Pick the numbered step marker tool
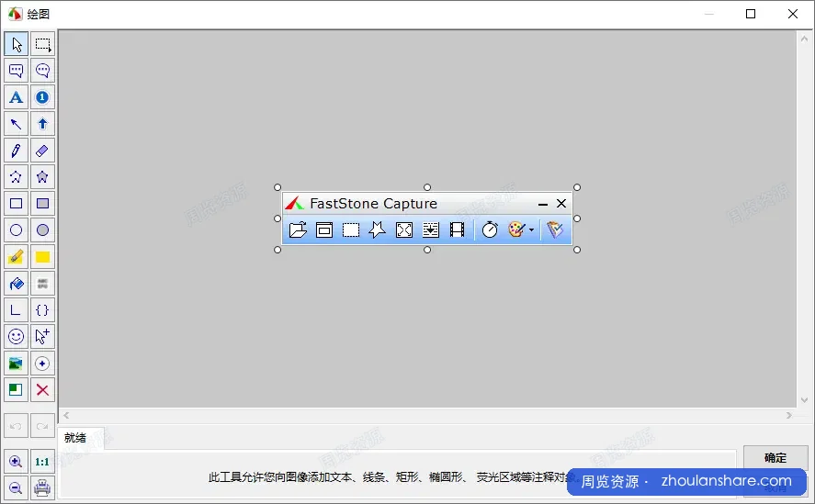The height and width of the screenshot is (504, 815). click(x=42, y=97)
